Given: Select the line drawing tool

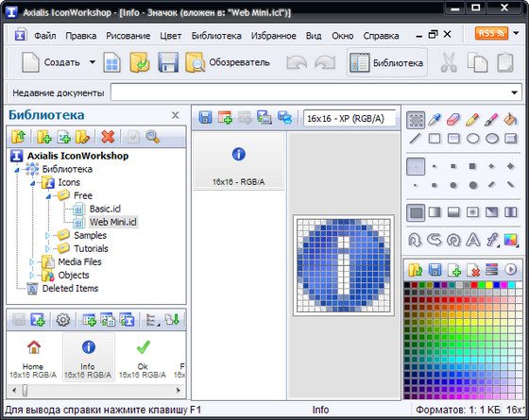Looking at the screenshot, I should [416, 138].
